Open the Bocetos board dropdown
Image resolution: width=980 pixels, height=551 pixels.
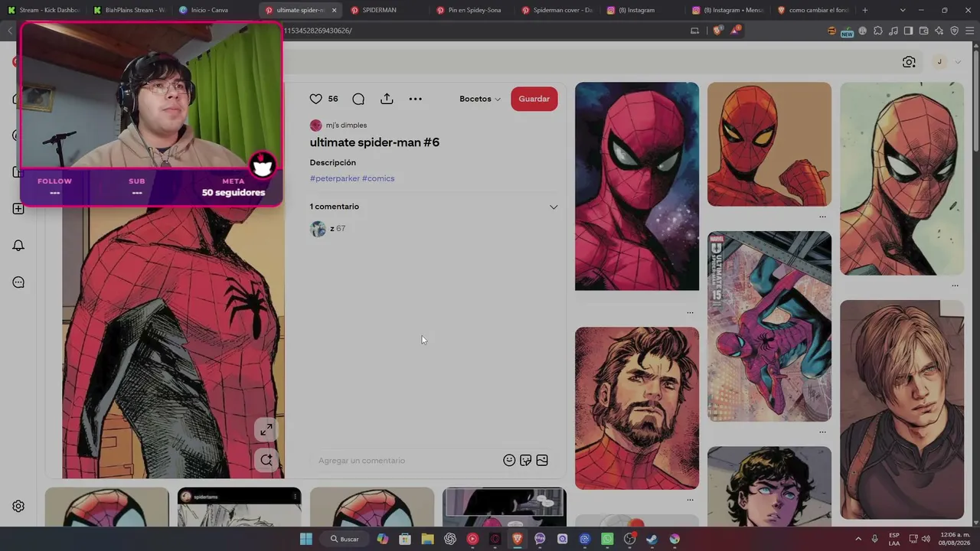click(480, 99)
